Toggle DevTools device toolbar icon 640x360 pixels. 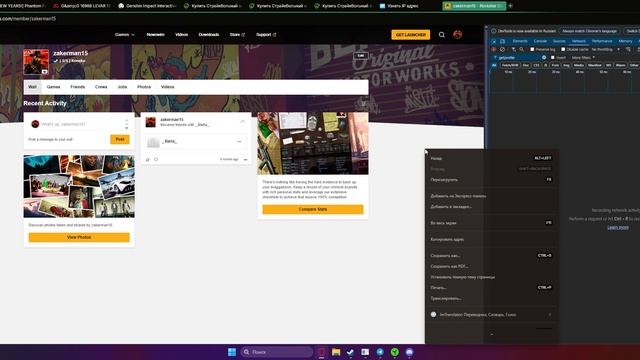502,41
